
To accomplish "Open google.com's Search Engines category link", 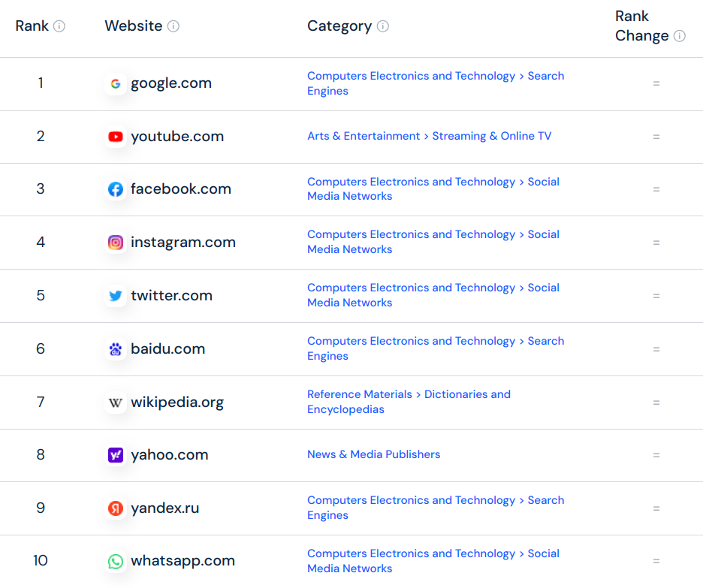I will click(x=436, y=83).
